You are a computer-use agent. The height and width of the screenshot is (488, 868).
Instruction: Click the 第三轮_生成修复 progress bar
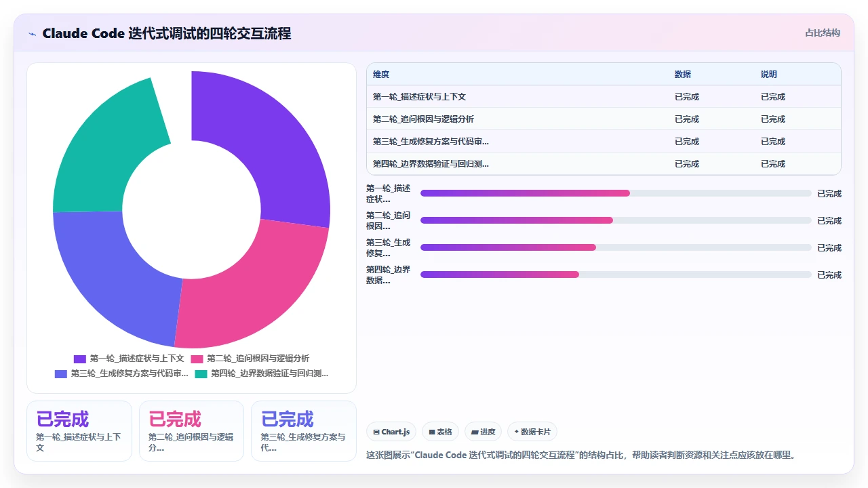tap(616, 247)
